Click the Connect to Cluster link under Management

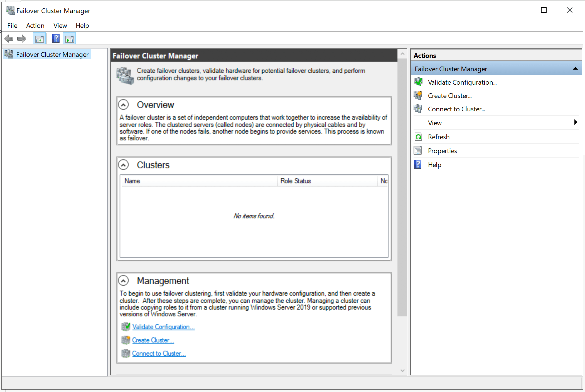point(159,354)
